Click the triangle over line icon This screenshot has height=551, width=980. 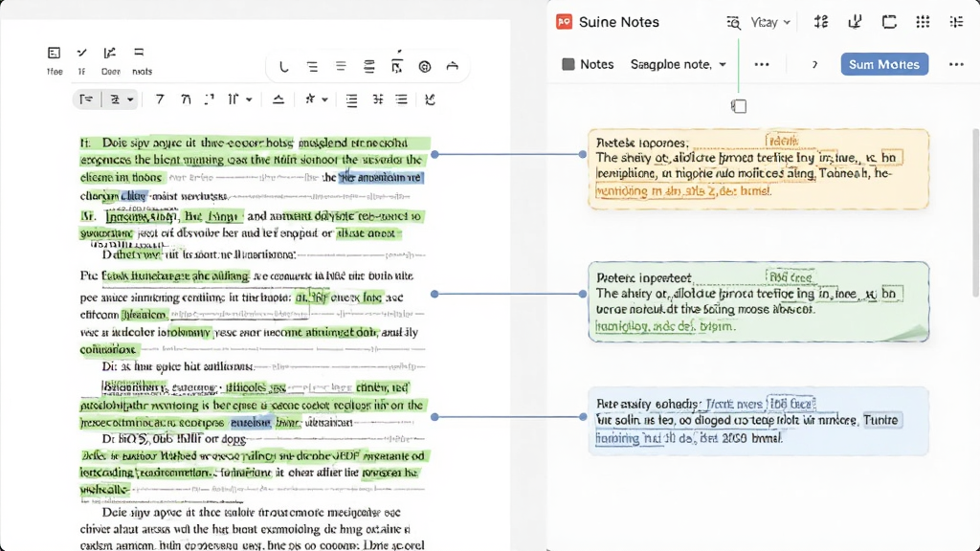click(278, 99)
